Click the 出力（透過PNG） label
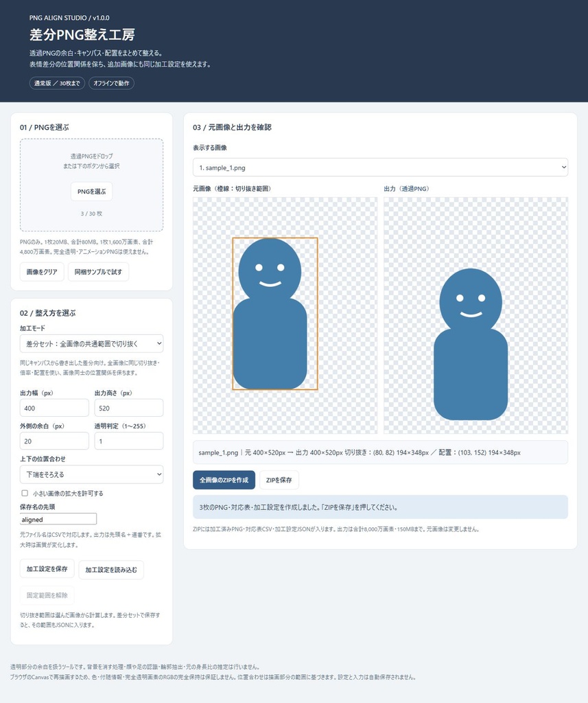Viewport: 588px width, 703px height. [x=407, y=189]
